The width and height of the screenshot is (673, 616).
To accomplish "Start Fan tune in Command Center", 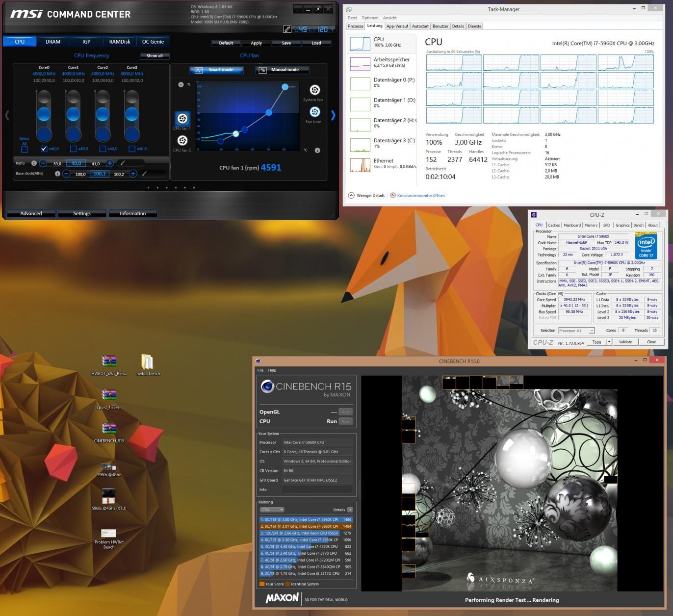I will [314, 112].
